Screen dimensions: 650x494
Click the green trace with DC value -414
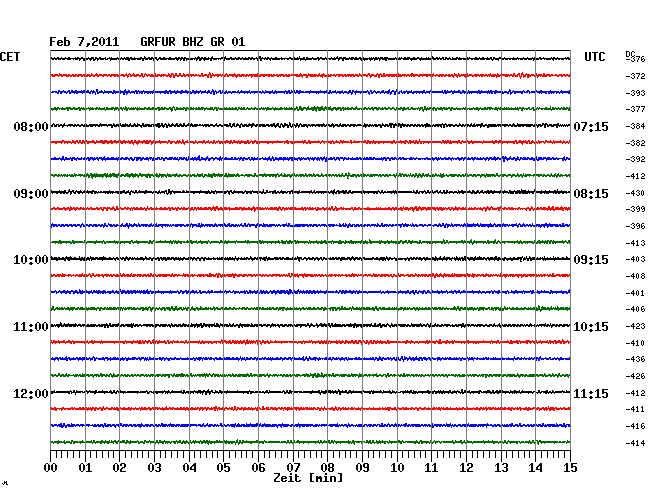pyautogui.click(x=310, y=442)
